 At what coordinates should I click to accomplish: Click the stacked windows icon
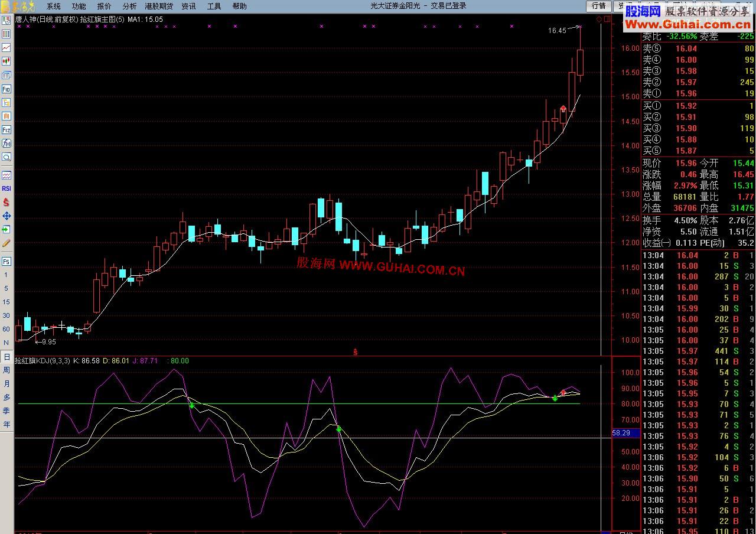6,75
